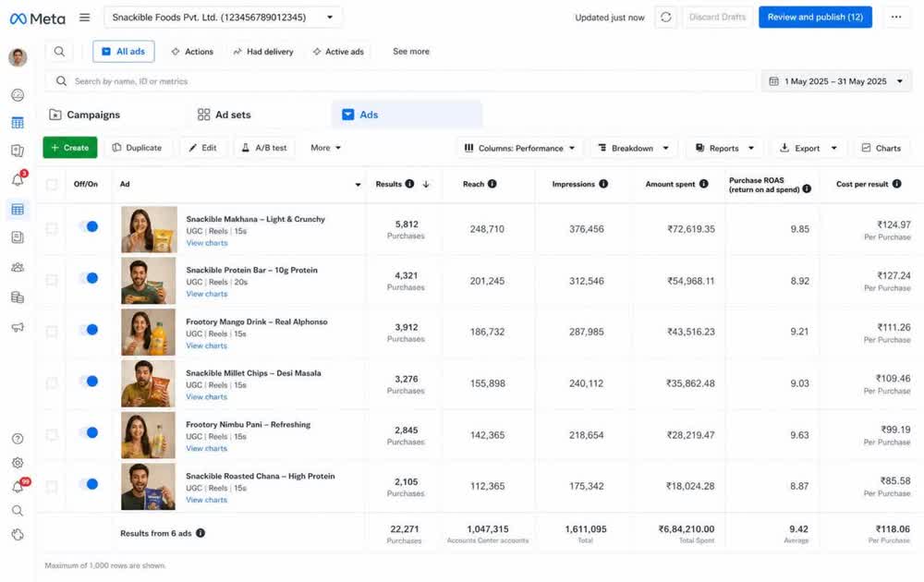This screenshot has height=582, width=924.
Task: Click the Amount spent info icon
Action: pyautogui.click(x=703, y=184)
